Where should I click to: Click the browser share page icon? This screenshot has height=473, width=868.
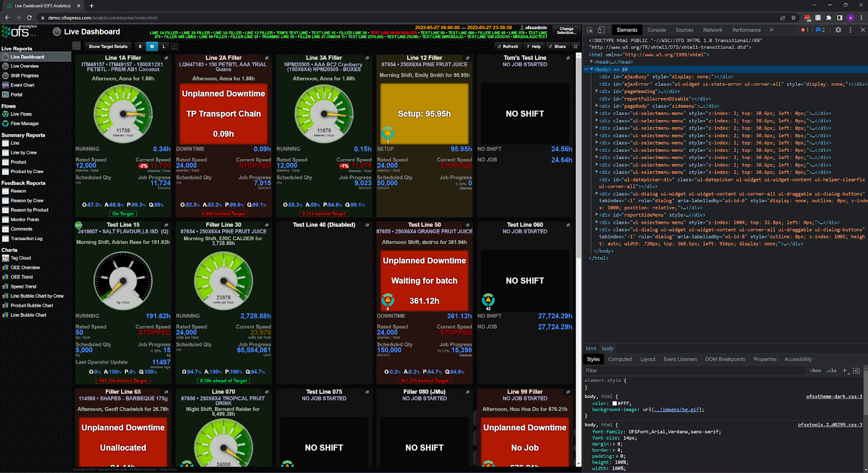(782, 18)
